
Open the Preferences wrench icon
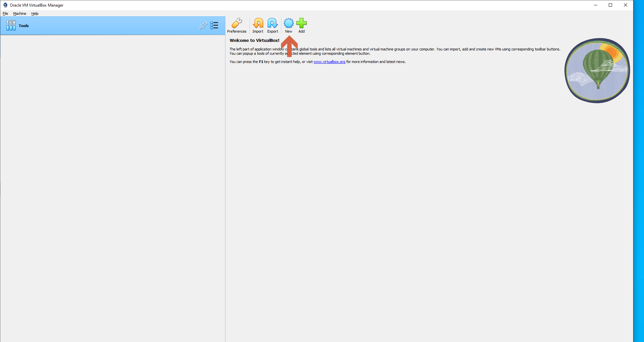coord(237,23)
